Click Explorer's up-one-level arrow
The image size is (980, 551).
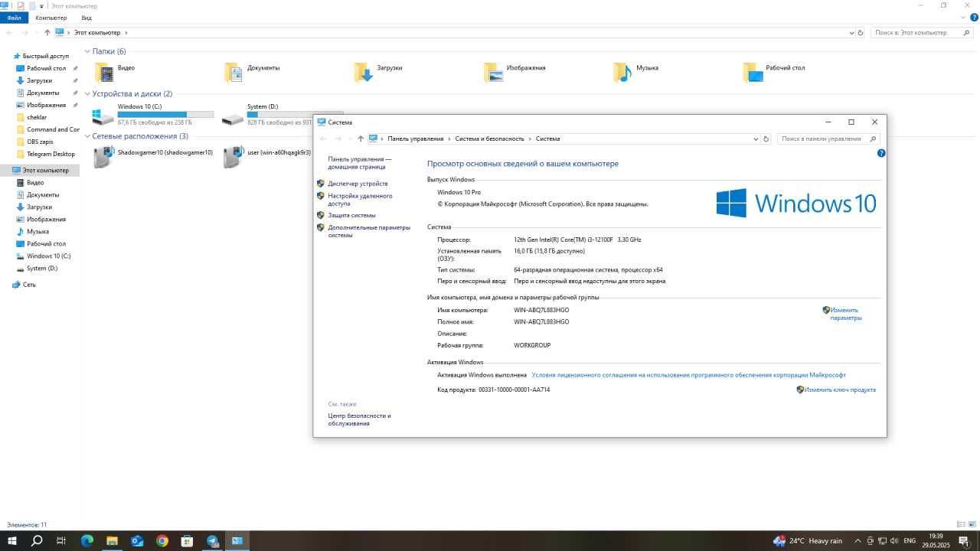[x=47, y=32]
